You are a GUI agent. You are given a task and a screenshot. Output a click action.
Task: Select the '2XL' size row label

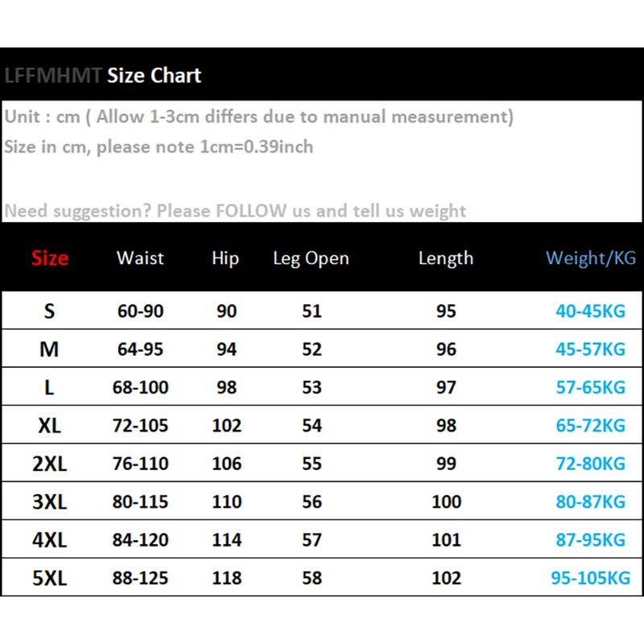pyautogui.click(x=49, y=464)
